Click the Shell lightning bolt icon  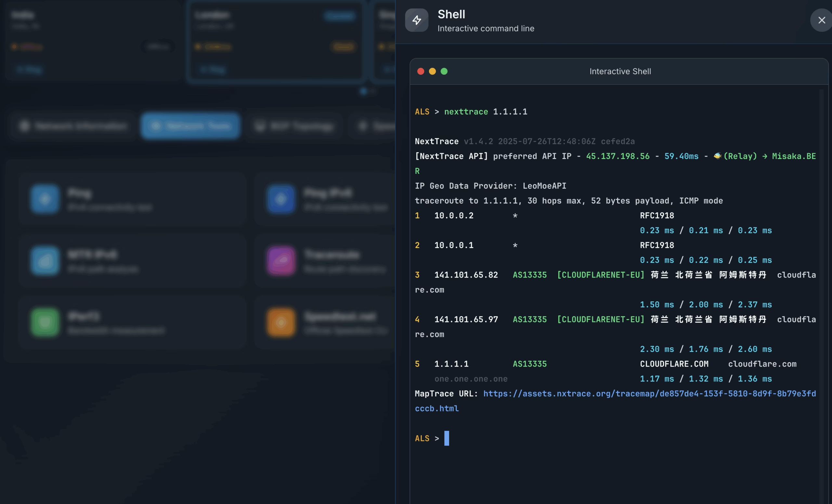(x=417, y=20)
